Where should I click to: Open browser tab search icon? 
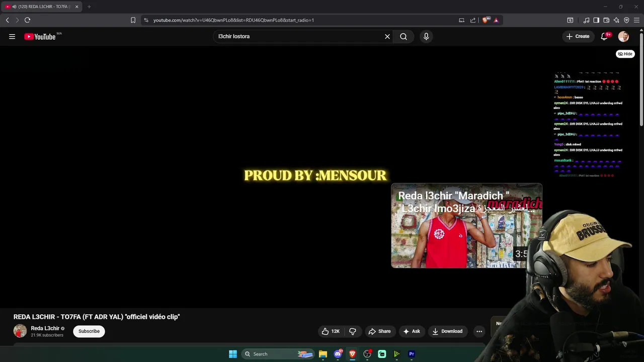click(x=570, y=20)
